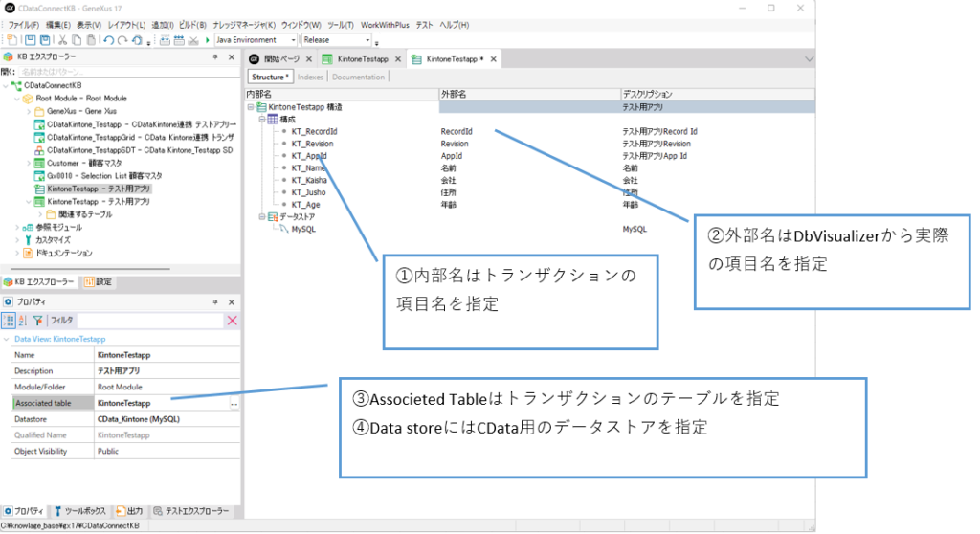The height and width of the screenshot is (534, 980).
Task: Close the first KintoneTestapp tab
Action: tap(398, 59)
